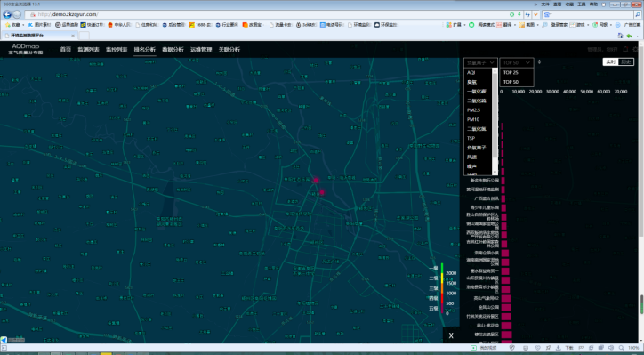This screenshot has height=355, width=644.
Task: Close the panel with the X button
Action: [x=451, y=335]
